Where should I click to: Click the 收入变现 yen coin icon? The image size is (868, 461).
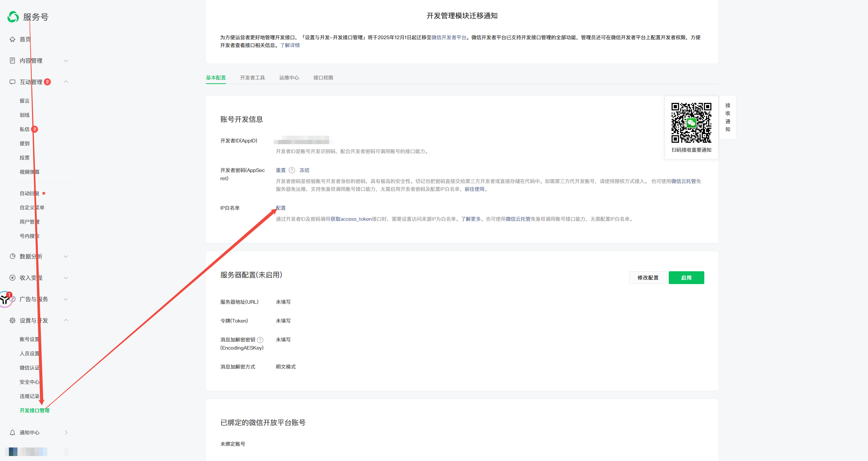[12, 278]
